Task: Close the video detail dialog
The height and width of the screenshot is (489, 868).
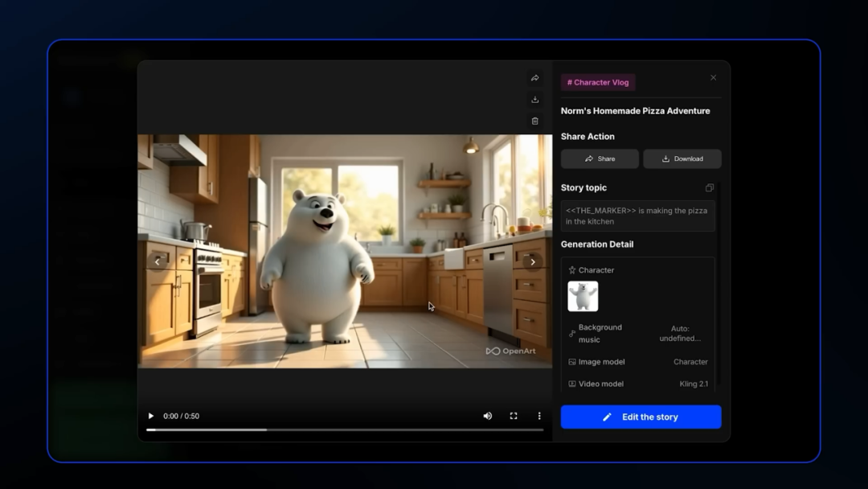Action: (x=713, y=78)
